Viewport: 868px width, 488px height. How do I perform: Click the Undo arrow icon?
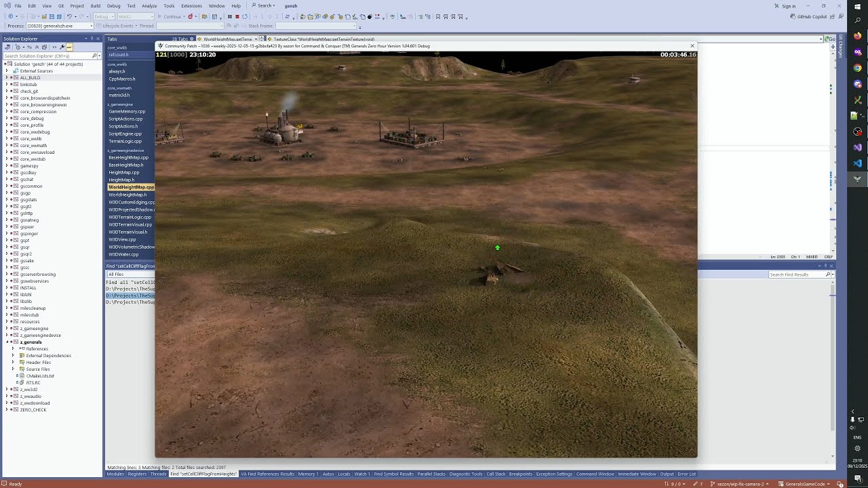point(69,16)
